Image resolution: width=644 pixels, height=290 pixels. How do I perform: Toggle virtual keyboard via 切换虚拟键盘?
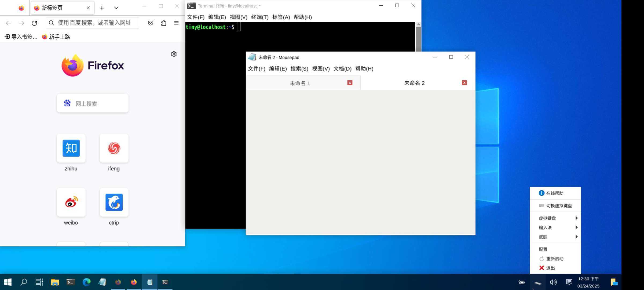click(559, 206)
